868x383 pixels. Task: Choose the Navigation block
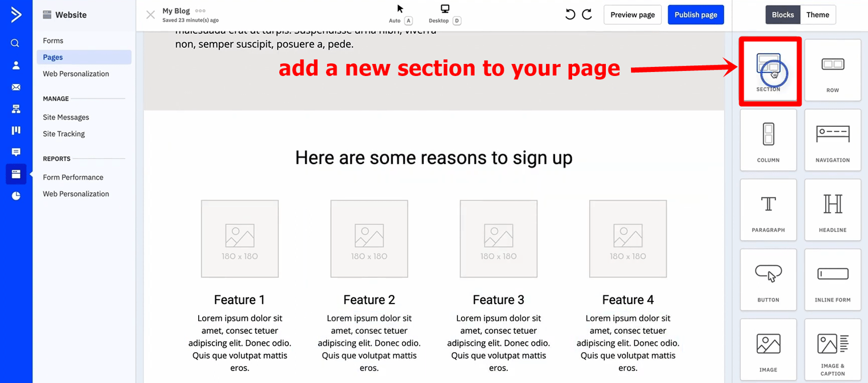832,140
